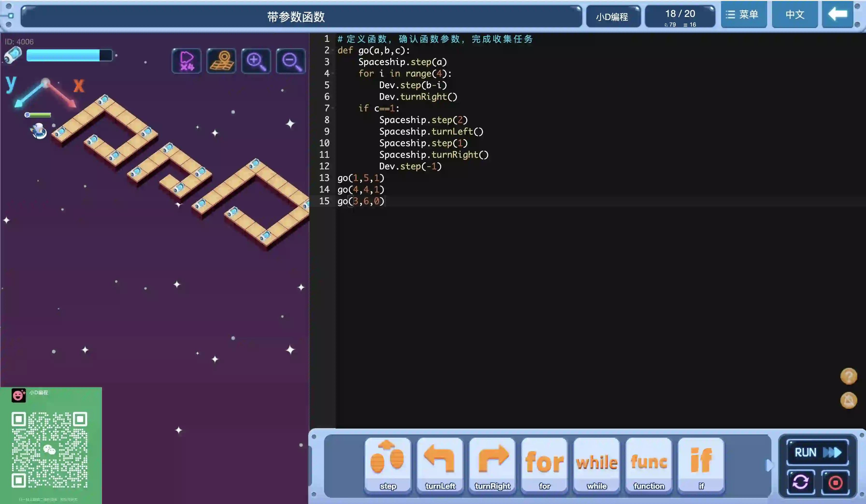The height and width of the screenshot is (504, 866).
Task: Switch language with the 中文 button
Action: pyautogui.click(x=794, y=14)
